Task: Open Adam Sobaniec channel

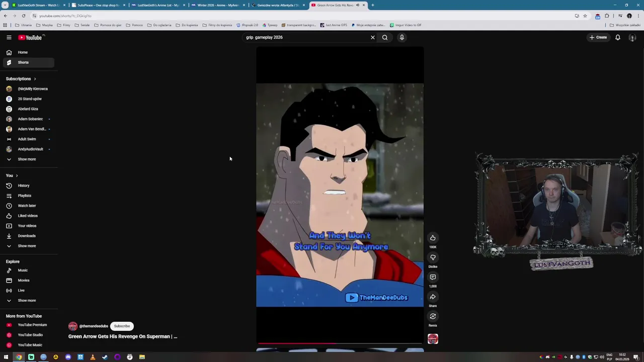Action: [29, 119]
